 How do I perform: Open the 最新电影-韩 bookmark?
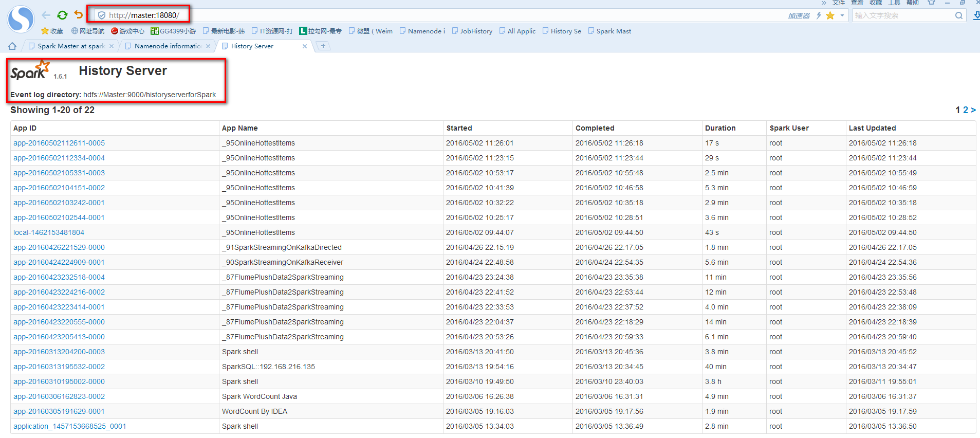[224, 31]
